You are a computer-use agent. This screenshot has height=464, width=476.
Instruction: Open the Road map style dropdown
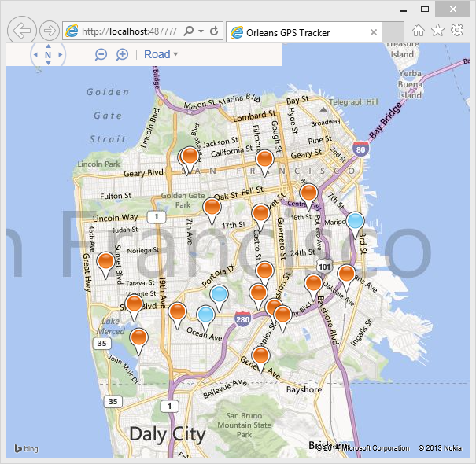pos(161,54)
